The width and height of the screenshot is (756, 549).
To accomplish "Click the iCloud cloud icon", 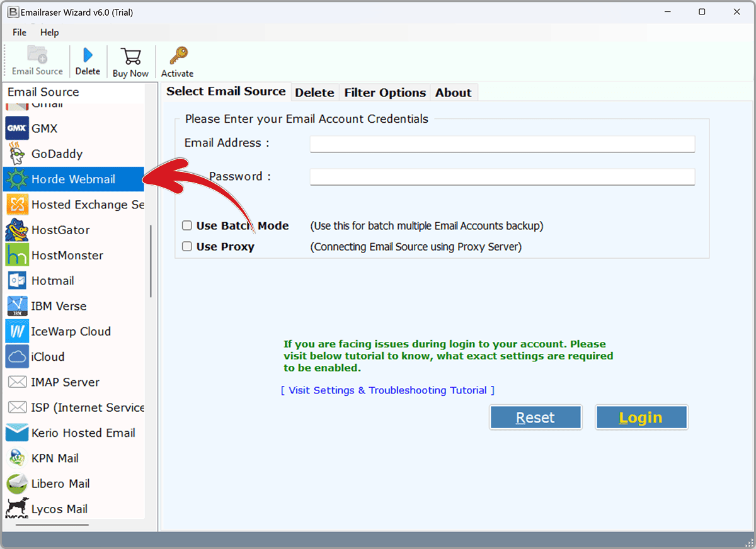I will [x=17, y=356].
